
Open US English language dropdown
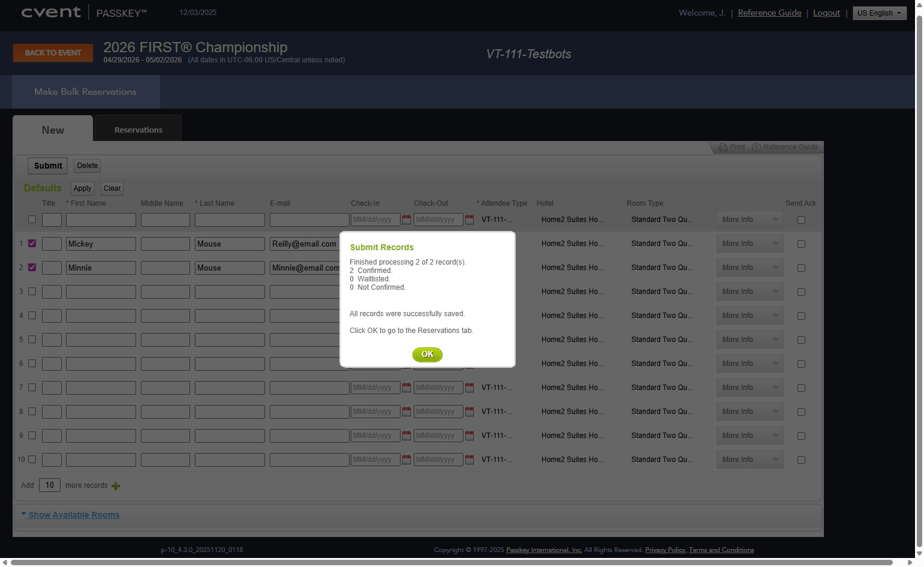[880, 13]
